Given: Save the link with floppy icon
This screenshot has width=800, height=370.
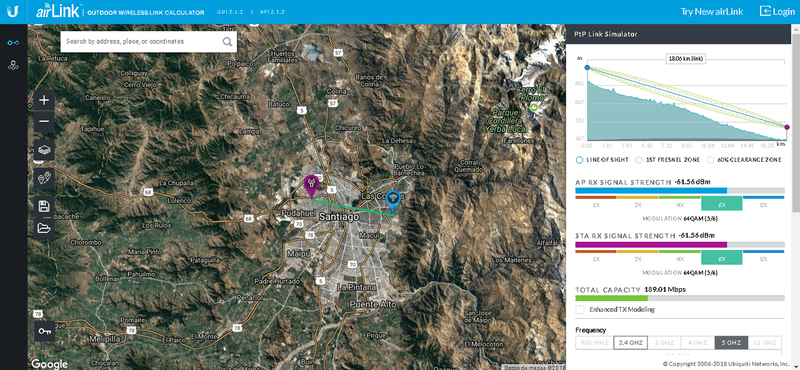Looking at the screenshot, I should pos(44,207).
